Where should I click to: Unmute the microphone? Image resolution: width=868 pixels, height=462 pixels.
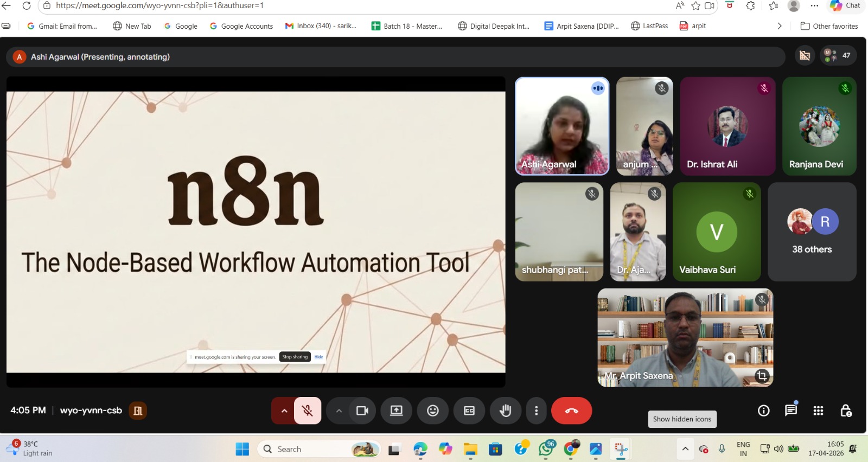(x=308, y=410)
